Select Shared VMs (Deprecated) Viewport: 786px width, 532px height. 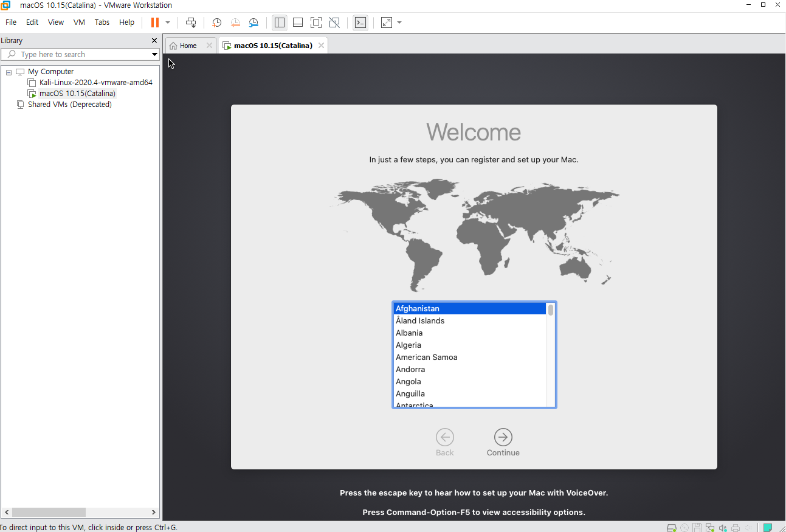(69, 105)
